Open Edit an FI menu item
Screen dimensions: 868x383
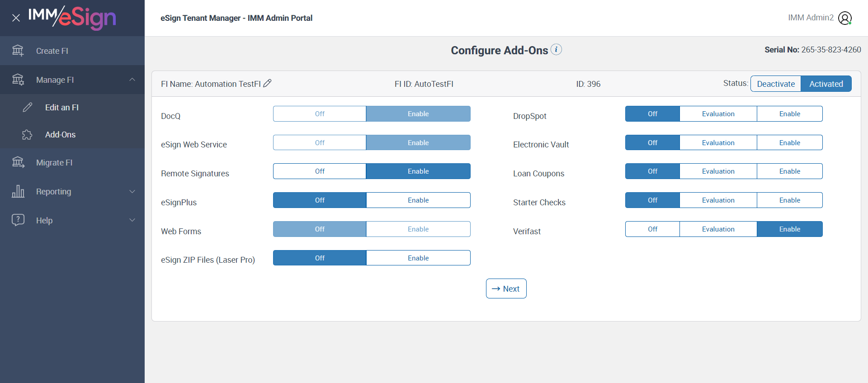click(61, 108)
